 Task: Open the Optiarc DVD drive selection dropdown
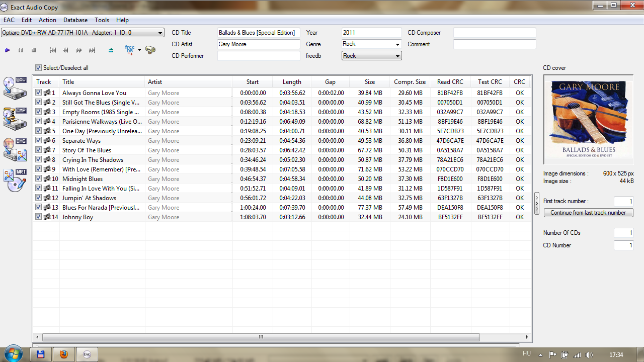point(83,33)
